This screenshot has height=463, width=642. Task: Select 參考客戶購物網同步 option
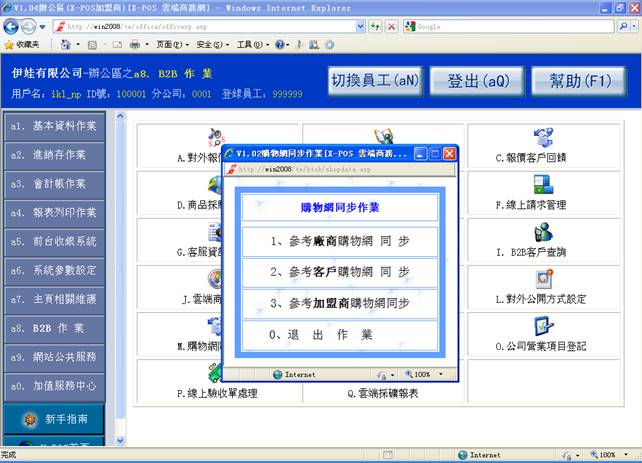(x=340, y=272)
